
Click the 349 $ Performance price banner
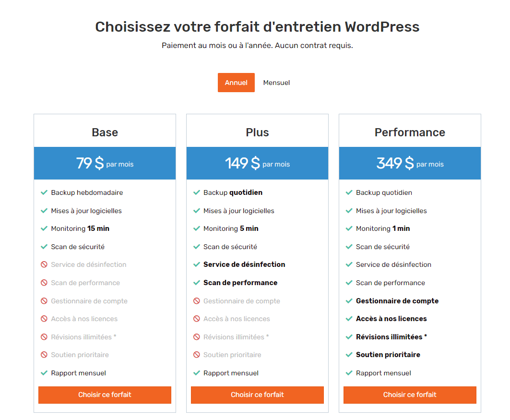click(410, 163)
